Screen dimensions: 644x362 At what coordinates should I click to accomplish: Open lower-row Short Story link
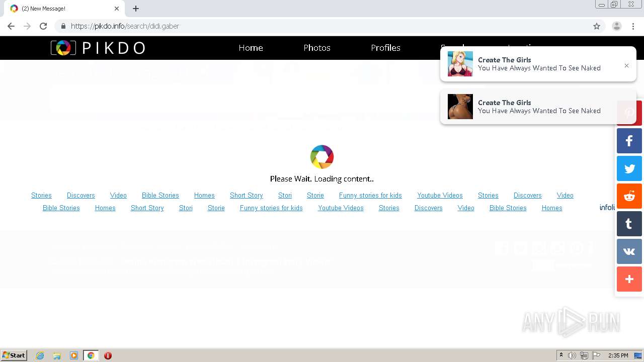tap(147, 208)
